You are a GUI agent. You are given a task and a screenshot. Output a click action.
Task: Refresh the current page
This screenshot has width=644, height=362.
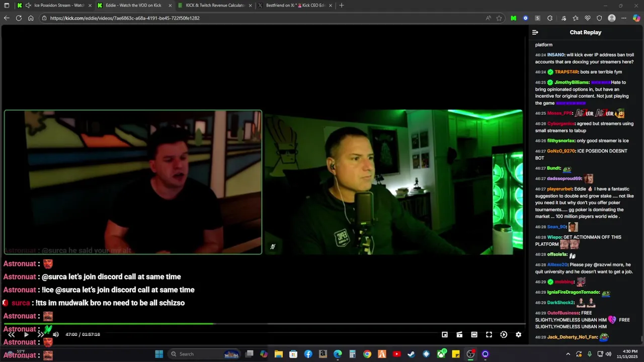tap(19, 18)
